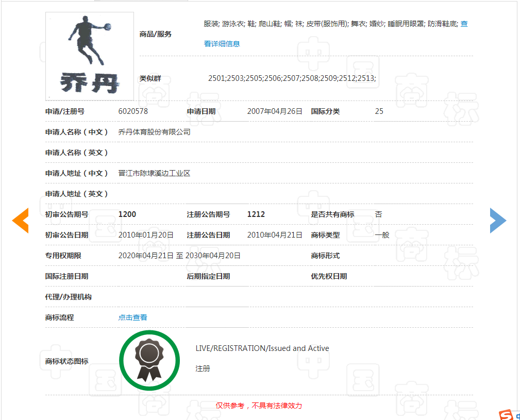This screenshot has width=520, height=420.
Task: Click the 注册公告日期 label
Action: (x=208, y=235)
